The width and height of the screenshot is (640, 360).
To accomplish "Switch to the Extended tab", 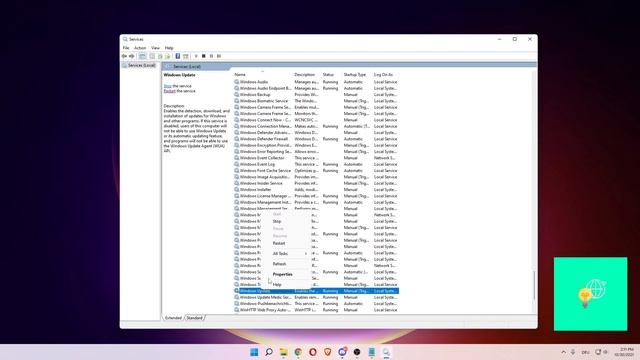I will (173, 318).
